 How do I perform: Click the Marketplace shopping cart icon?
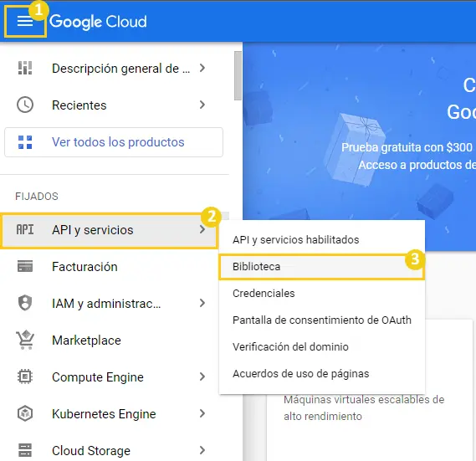(25, 340)
